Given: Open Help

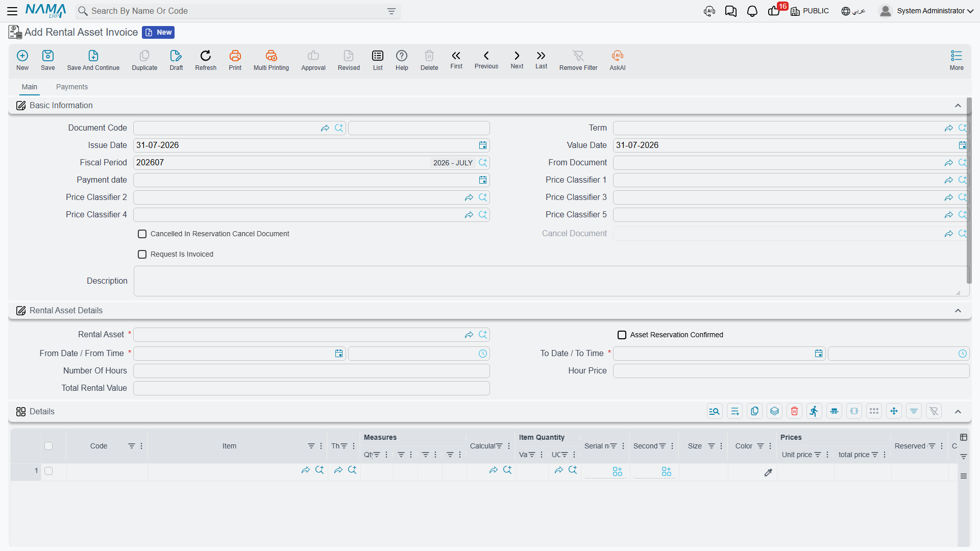Looking at the screenshot, I should tap(402, 60).
